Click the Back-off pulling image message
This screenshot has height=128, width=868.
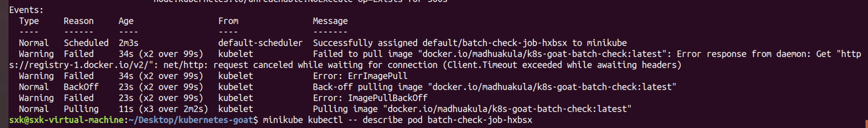(494, 87)
